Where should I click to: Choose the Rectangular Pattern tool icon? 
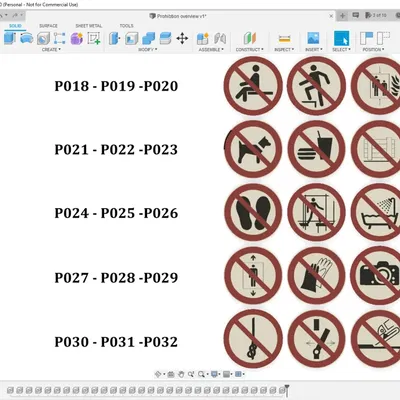point(59,38)
